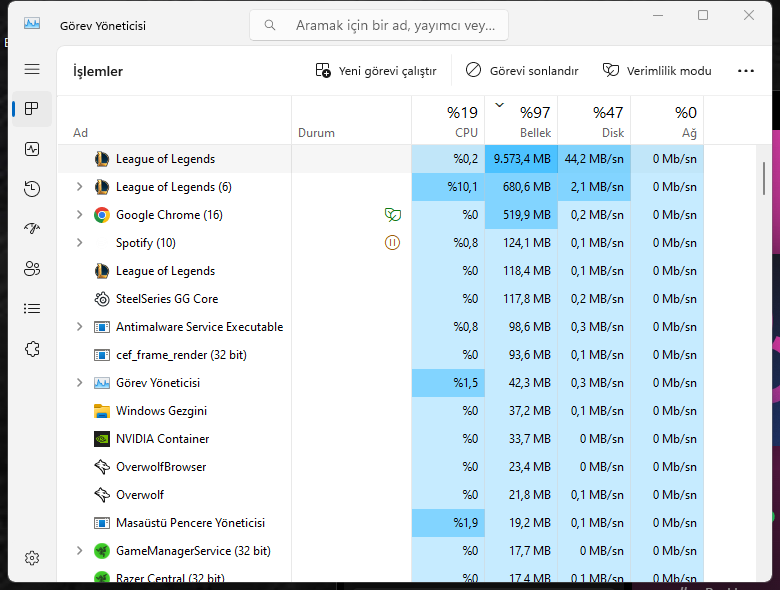780x590 pixels.
Task: Expand Spotify (10) process group
Action: point(80,242)
